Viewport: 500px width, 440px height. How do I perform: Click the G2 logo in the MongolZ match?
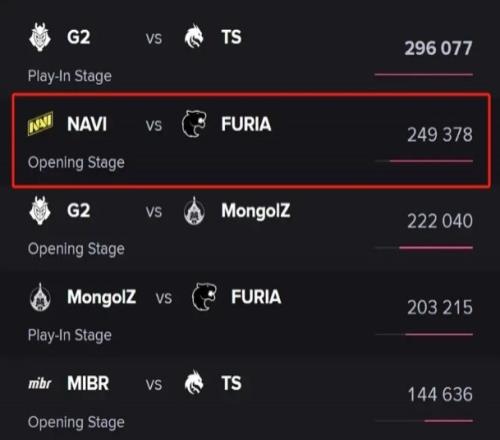[x=40, y=211]
